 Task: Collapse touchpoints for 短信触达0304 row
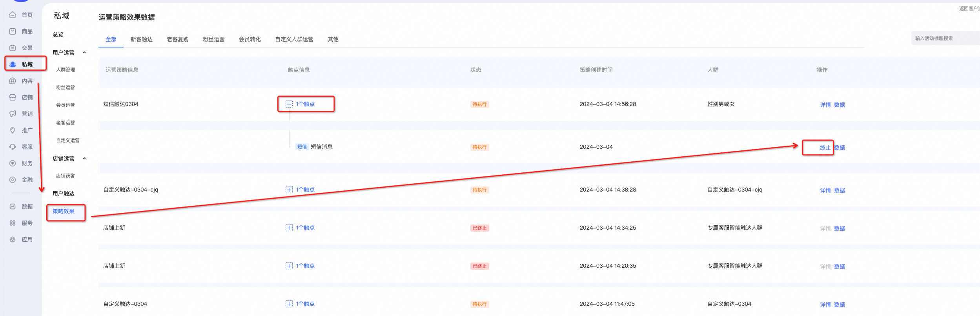tap(289, 104)
